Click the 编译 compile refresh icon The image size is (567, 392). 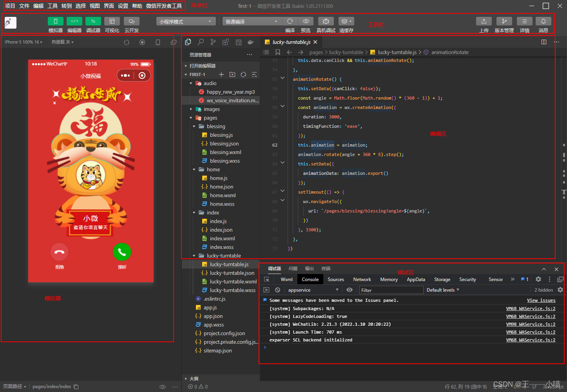pyautogui.click(x=290, y=21)
